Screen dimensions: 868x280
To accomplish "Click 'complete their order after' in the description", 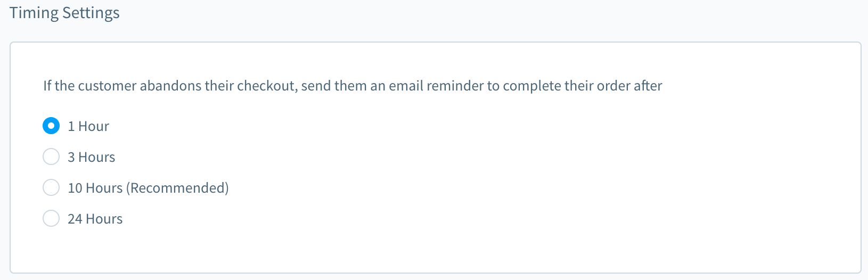I will [x=583, y=86].
